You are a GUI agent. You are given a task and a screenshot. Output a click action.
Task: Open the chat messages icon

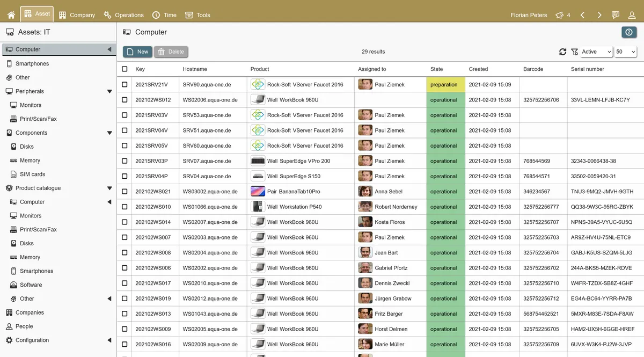coord(616,15)
